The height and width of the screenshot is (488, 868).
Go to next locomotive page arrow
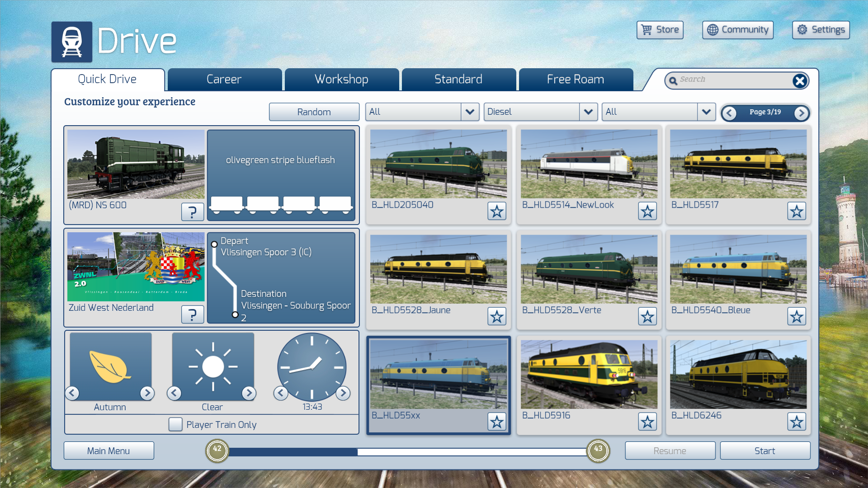tap(801, 113)
